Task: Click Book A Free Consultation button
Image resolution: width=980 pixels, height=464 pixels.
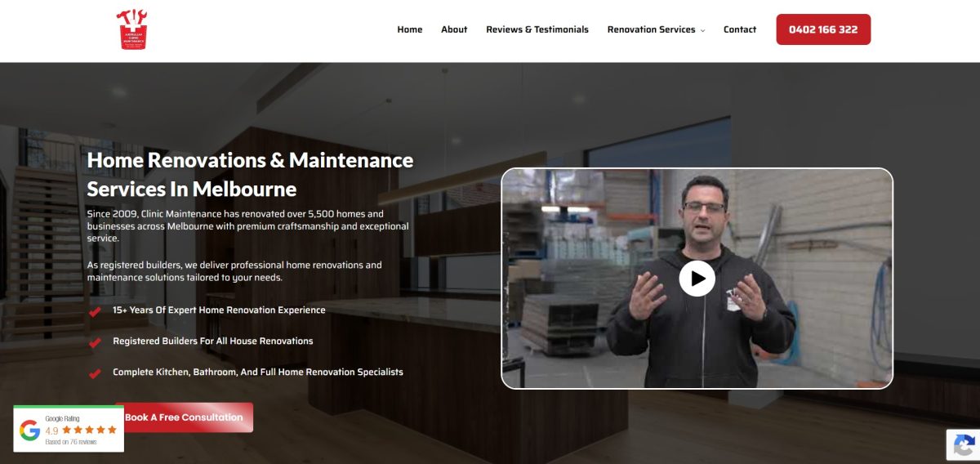Action: pos(184,417)
